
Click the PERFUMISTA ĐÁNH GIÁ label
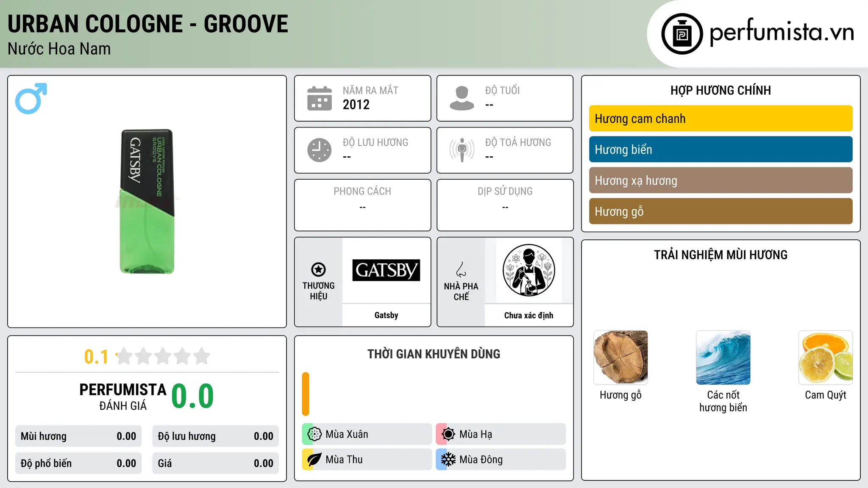tap(123, 396)
